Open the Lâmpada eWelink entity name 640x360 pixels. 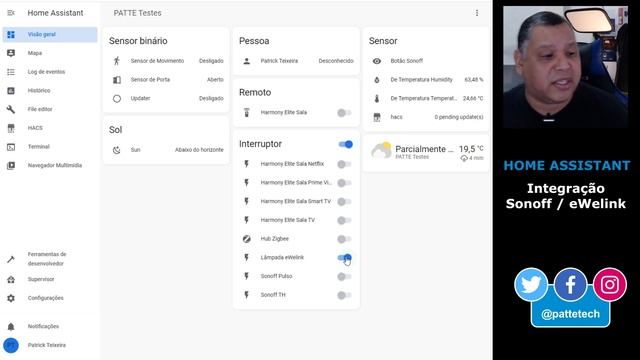[282, 258]
